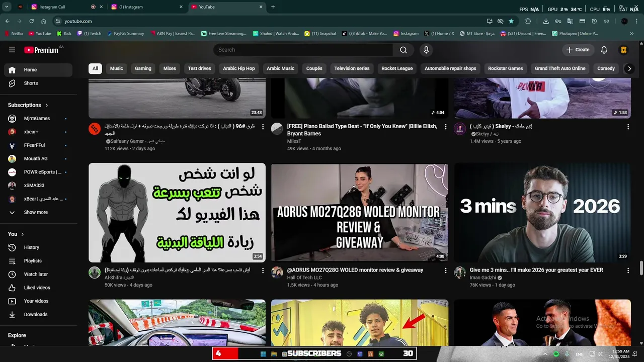Open Spotify icon in system tray
The height and width of the screenshot is (362, 644).
click(556, 354)
